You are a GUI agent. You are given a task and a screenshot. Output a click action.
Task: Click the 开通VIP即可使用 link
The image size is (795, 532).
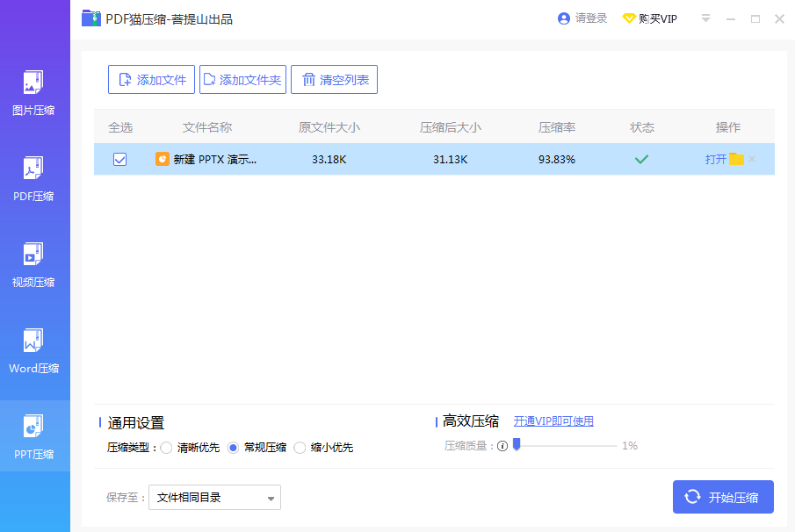(553, 421)
